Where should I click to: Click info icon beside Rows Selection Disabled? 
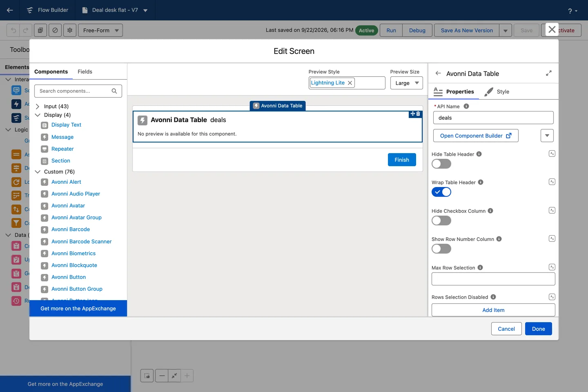(493, 297)
